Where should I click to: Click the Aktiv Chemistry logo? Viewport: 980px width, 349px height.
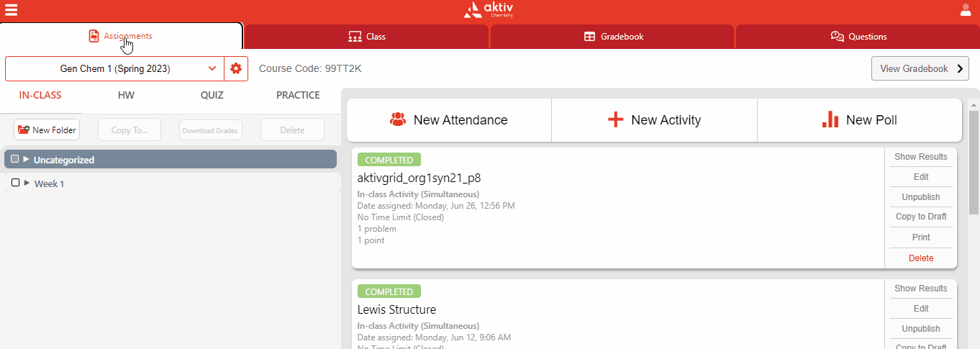pyautogui.click(x=489, y=10)
